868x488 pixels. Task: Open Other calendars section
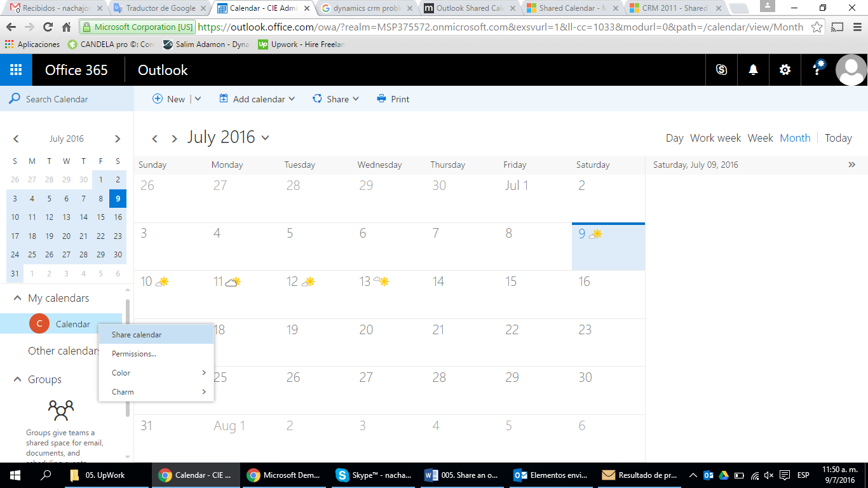tap(64, 351)
